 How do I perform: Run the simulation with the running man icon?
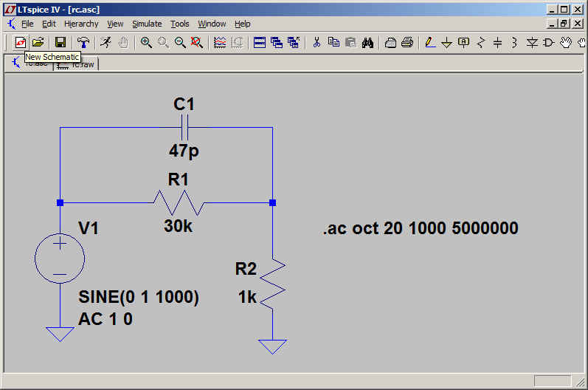[x=106, y=42]
